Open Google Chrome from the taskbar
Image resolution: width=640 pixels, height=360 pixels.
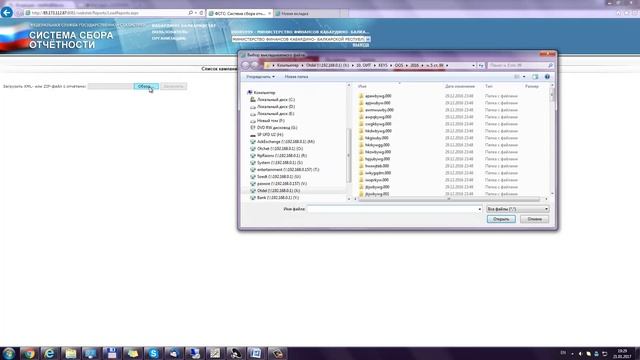tap(29, 353)
